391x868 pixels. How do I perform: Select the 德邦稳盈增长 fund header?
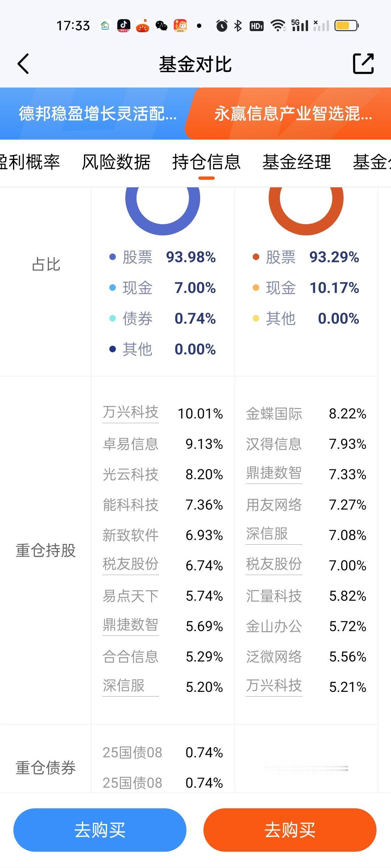(98, 114)
